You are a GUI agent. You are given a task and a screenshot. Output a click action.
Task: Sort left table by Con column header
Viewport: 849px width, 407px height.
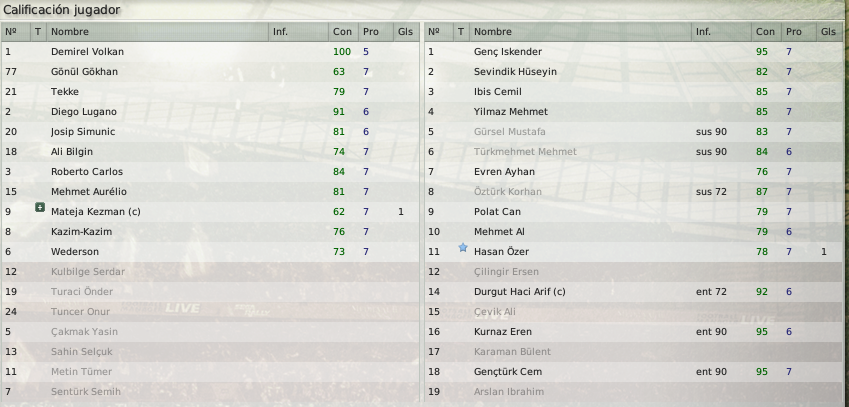pos(343,32)
